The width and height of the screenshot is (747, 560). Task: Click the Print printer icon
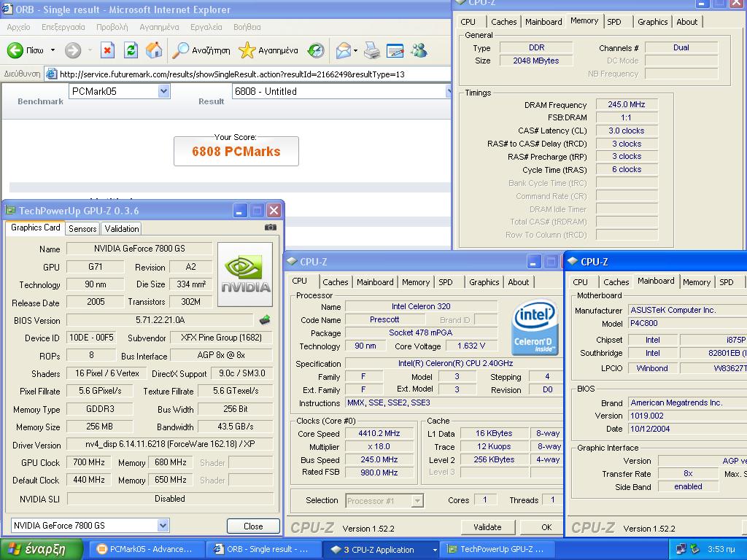(x=372, y=50)
